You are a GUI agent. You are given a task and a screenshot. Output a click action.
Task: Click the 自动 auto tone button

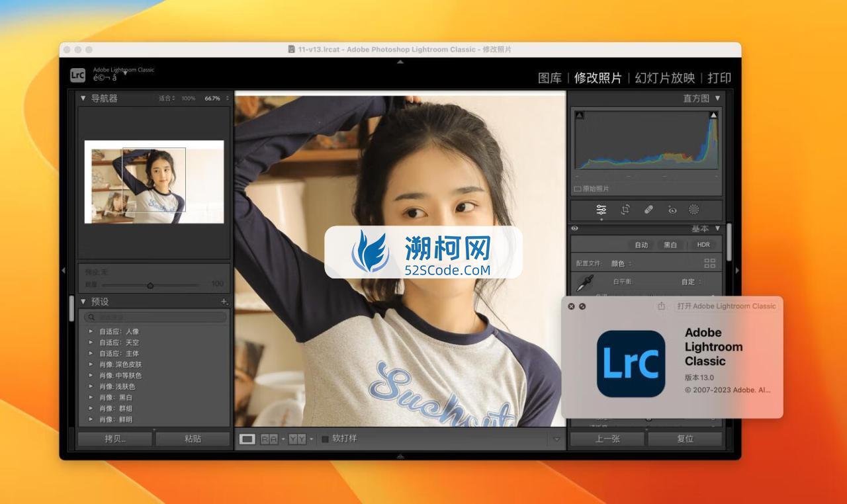[641, 245]
